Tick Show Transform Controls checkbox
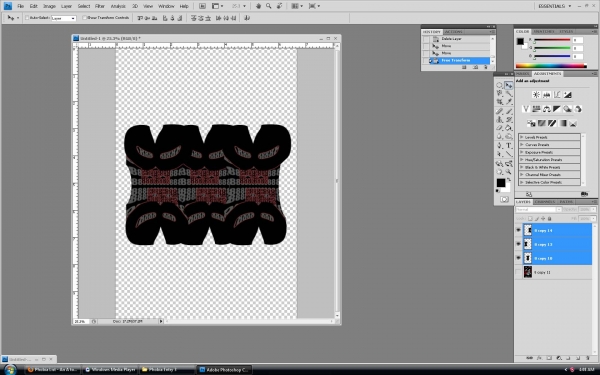 85,18
